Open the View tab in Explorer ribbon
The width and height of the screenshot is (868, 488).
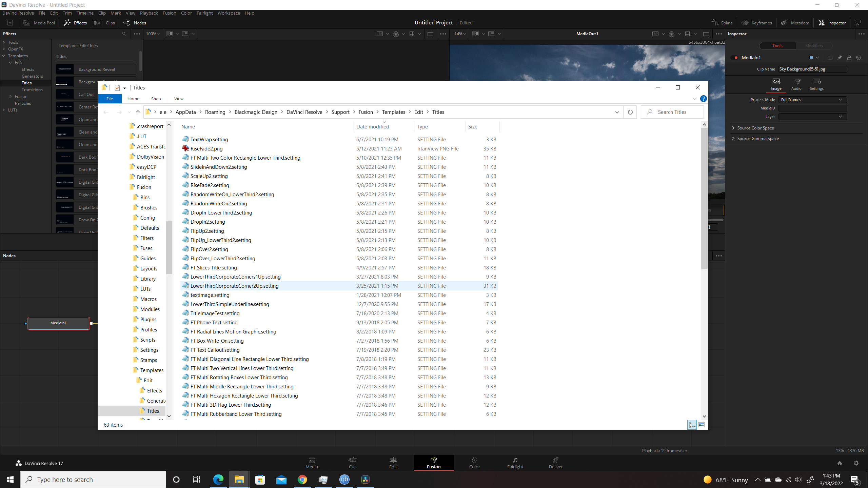[x=179, y=99]
